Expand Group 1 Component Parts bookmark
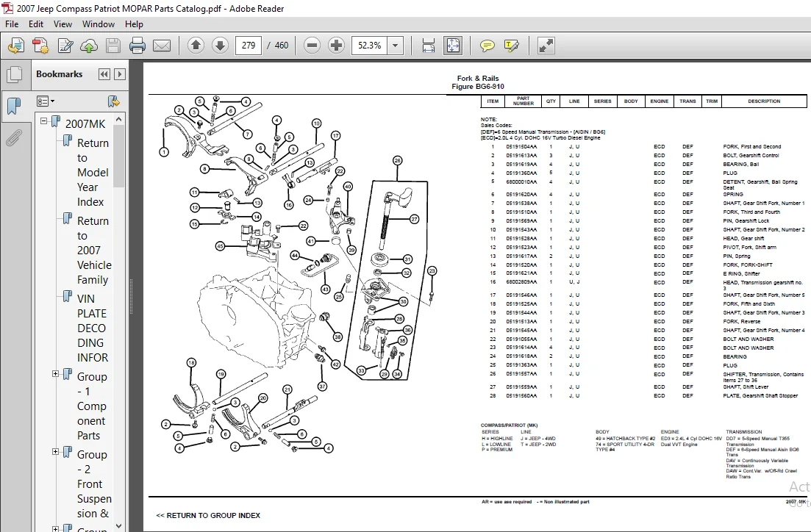 point(55,374)
